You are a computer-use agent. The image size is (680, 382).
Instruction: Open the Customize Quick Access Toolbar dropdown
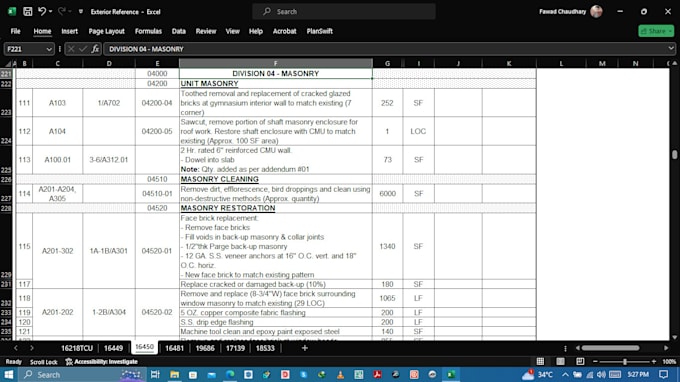click(x=81, y=12)
